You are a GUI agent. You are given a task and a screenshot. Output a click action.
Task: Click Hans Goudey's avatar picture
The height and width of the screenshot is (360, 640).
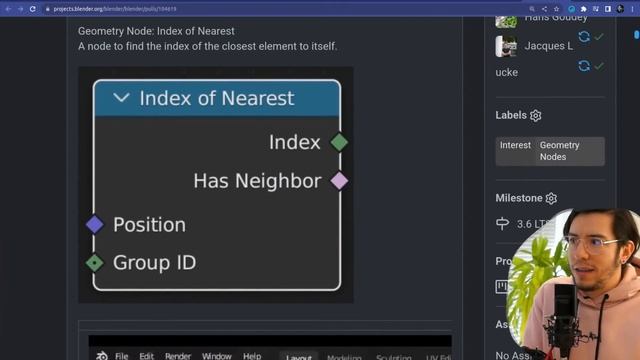tap(506, 22)
